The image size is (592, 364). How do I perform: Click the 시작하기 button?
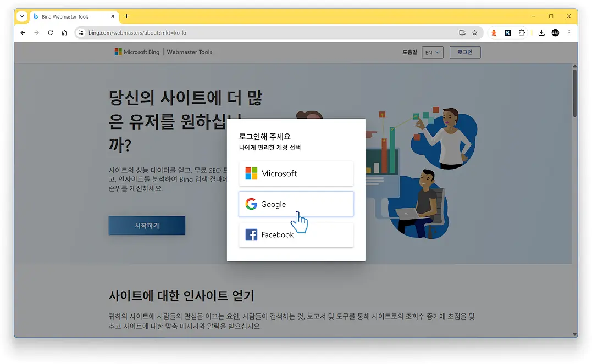coord(146,226)
